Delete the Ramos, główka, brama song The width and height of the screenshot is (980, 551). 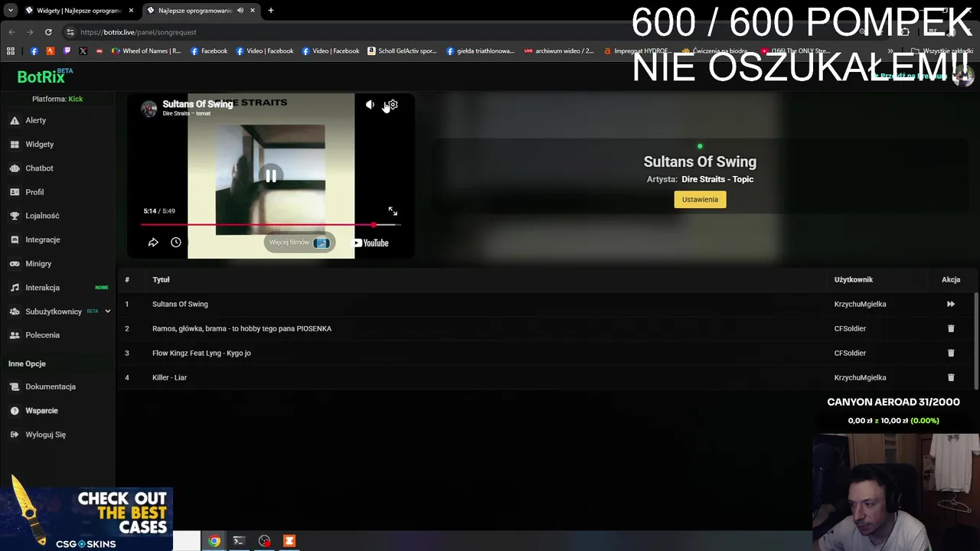pyautogui.click(x=951, y=328)
